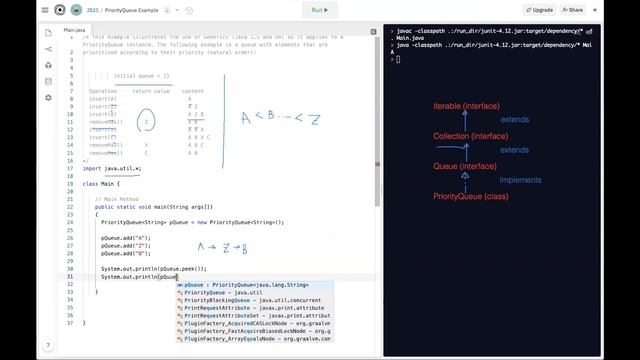Open the Settings gear in sidebar
Viewport: 640px width, 360px height.
point(48,98)
